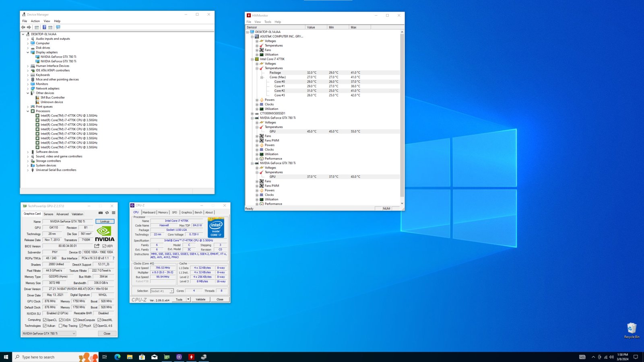Expand Audio inputs and outputs in Device Manager
Viewport: 644px width, 362px height.
click(28, 39)
